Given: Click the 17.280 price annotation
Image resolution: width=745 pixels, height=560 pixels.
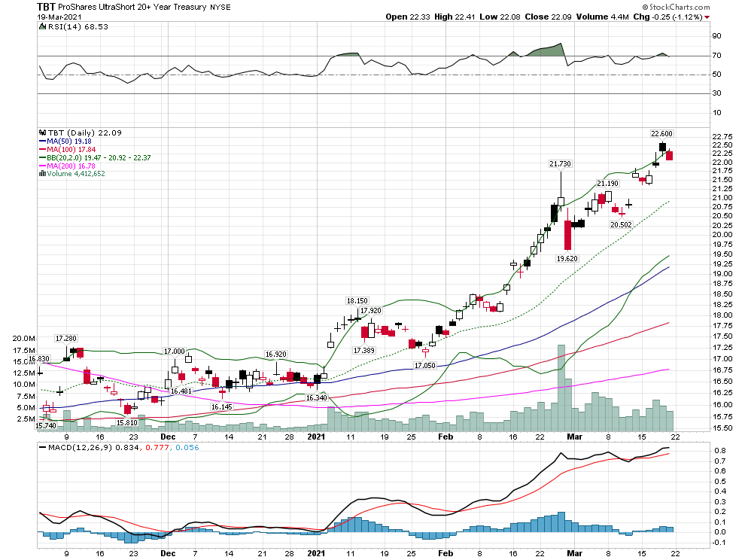Looking at the screenshot, I should (66, 339).
